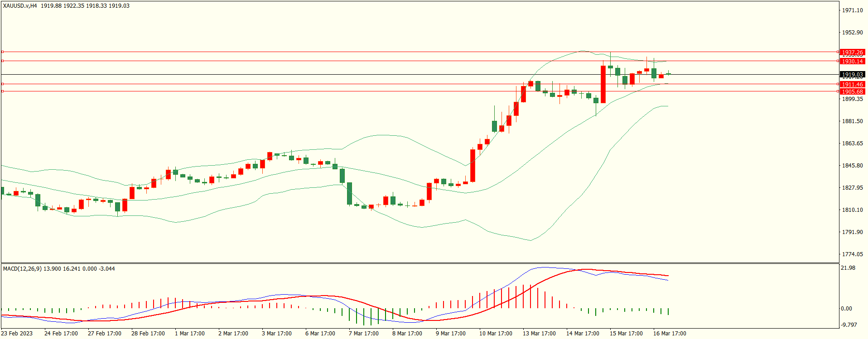Click the 1952.90 price axis value

tap(852, 33)
